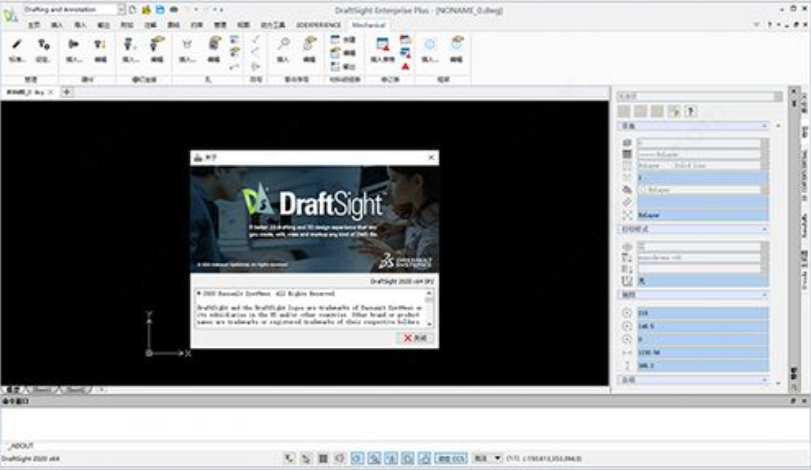Toggle the highlighted magnifier-style button in status bar

[374, 458]
